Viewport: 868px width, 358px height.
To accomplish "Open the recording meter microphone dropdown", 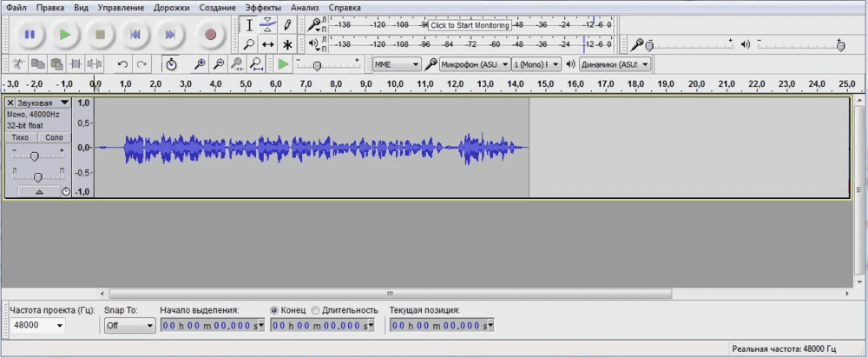I will [315, 24].
